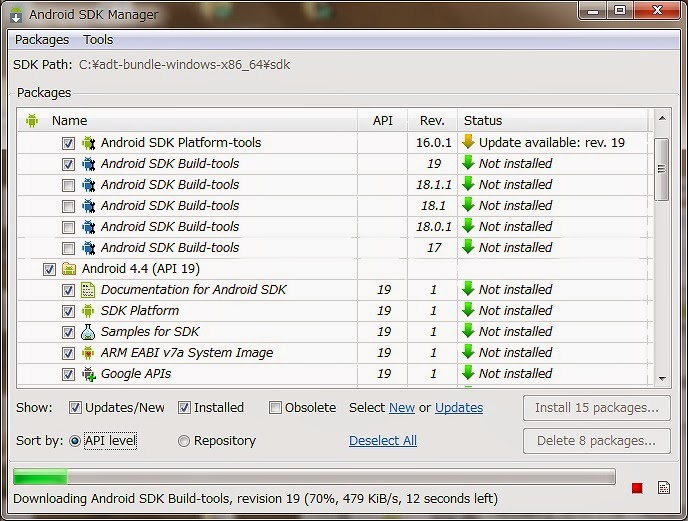The height and width of the screenshot is (521, 688).
Task: Click the download progress bar
Action: (x=314, y=477)
